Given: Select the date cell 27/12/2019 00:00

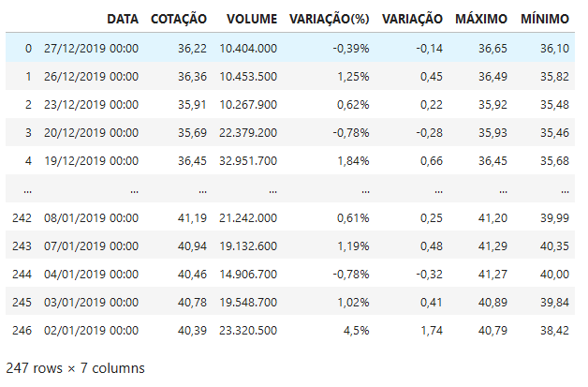Looking at the screenshot, I should (x=92, y=48).
